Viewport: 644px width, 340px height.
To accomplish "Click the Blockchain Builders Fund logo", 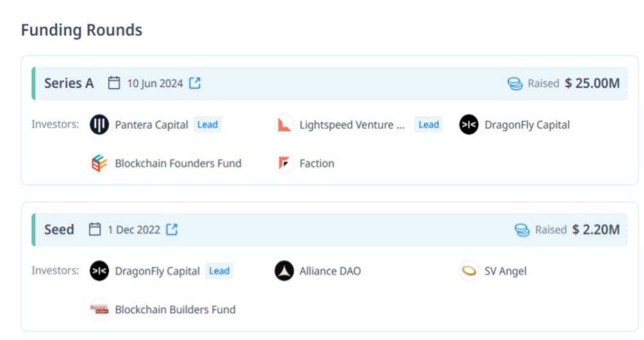I will 99,309.
